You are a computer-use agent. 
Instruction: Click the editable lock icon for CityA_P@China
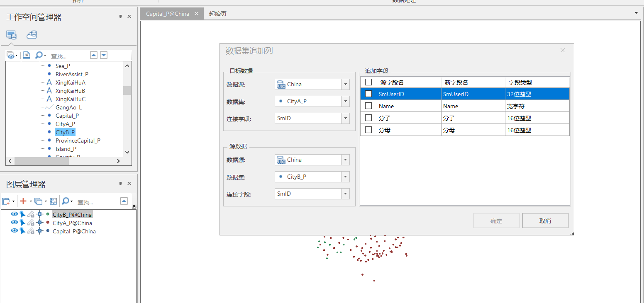click(31, 223)
